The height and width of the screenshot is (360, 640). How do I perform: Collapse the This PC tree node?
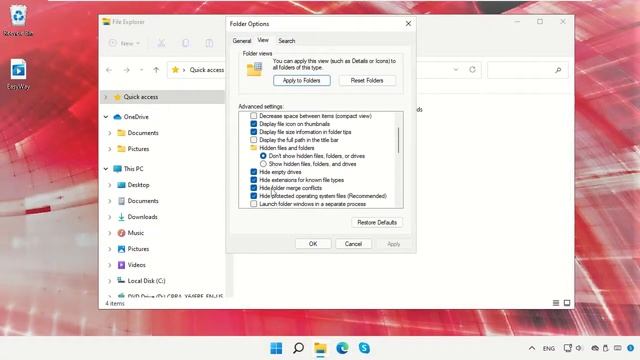106,169
